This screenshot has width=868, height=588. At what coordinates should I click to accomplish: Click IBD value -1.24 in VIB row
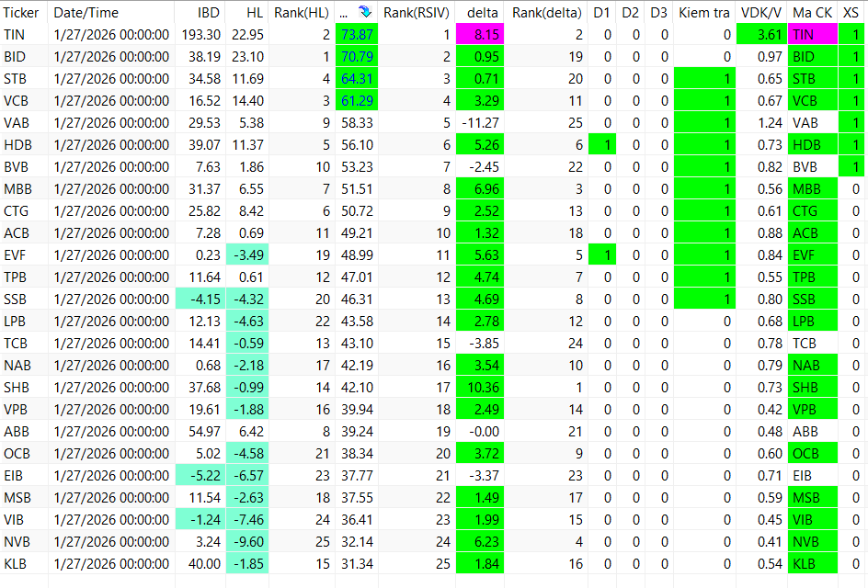tap(200, 520)
